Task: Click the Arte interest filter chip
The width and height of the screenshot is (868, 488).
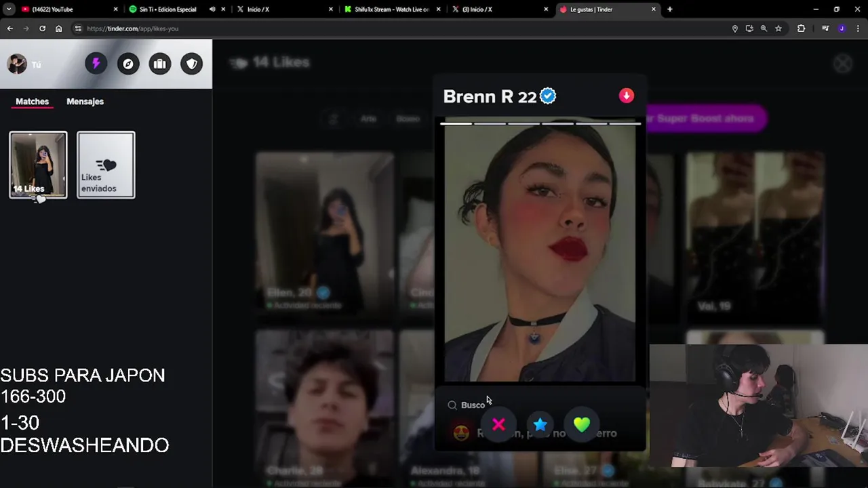Action: (368, 119)
